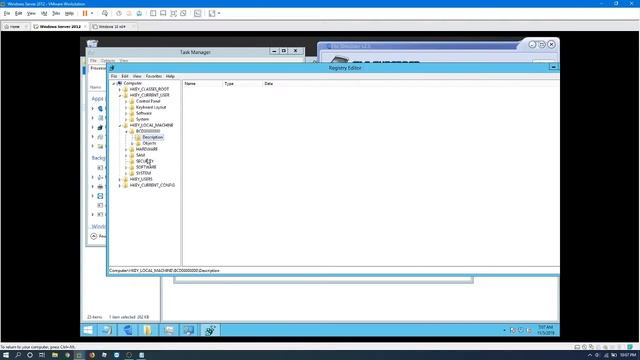Open Task Manager Options menu
The width and height of the screenshot is (640, 360).
pos(108,61)
